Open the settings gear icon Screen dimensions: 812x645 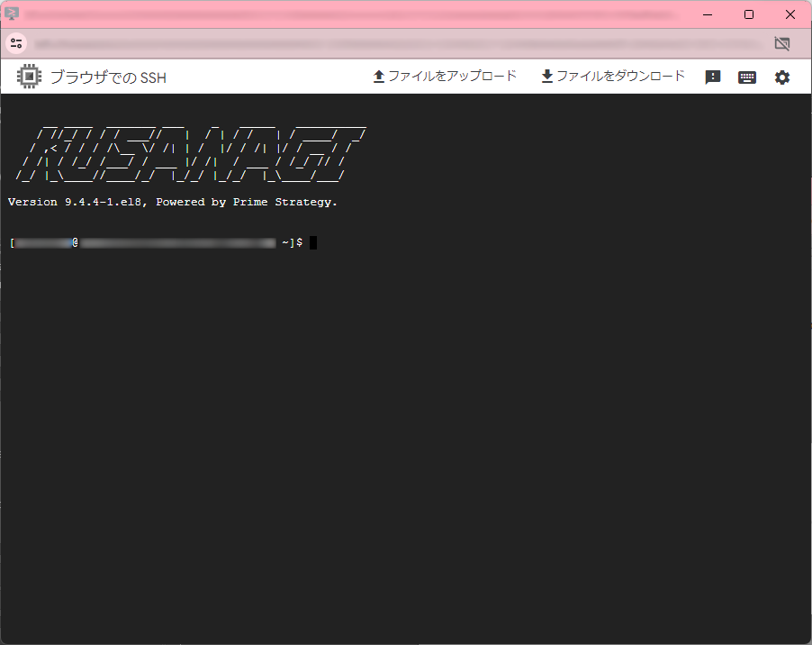782,77
